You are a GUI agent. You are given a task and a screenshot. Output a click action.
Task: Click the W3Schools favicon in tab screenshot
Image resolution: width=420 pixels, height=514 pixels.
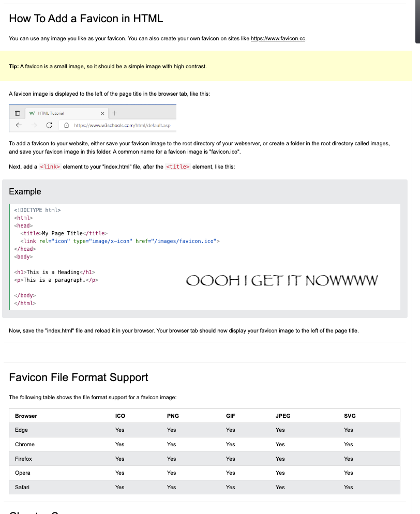click(x=32, y=113)
